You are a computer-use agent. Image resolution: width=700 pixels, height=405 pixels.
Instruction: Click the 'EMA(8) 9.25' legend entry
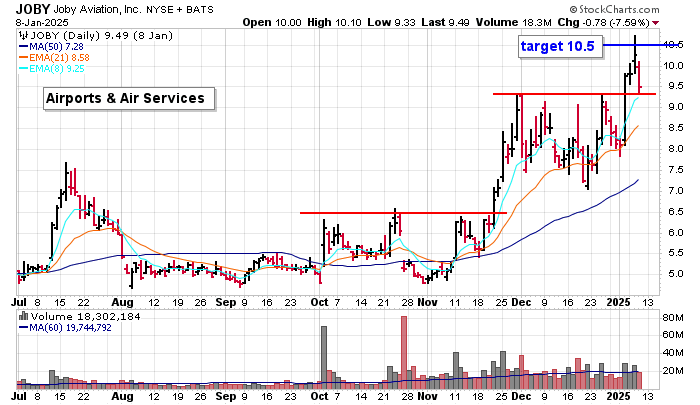57,69
